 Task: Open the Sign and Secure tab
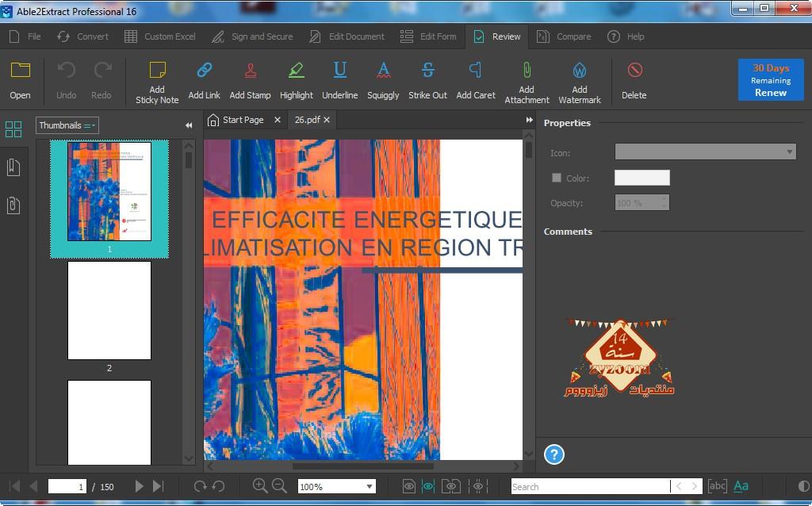click(x=253, y=36)
